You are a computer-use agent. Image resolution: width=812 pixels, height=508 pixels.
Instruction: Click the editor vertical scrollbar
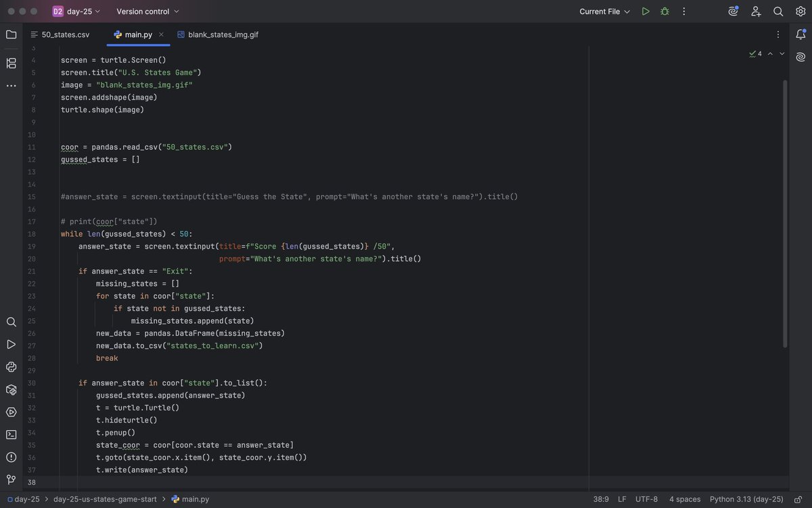coord(785,213)
